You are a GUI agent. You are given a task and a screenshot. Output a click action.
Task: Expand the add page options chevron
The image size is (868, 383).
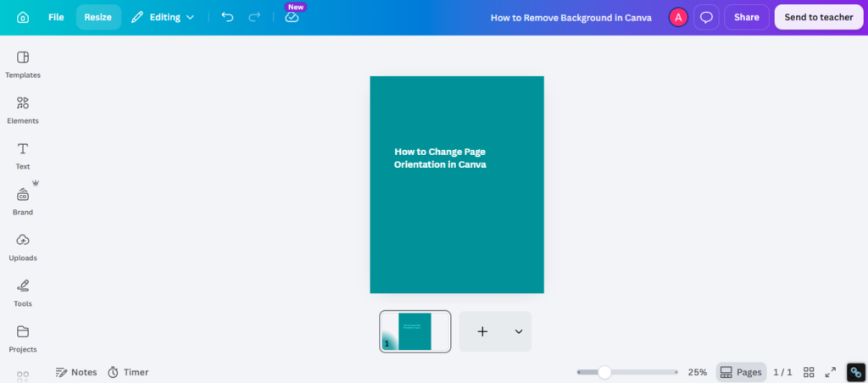pyautogui.click(x=519, y=331)
